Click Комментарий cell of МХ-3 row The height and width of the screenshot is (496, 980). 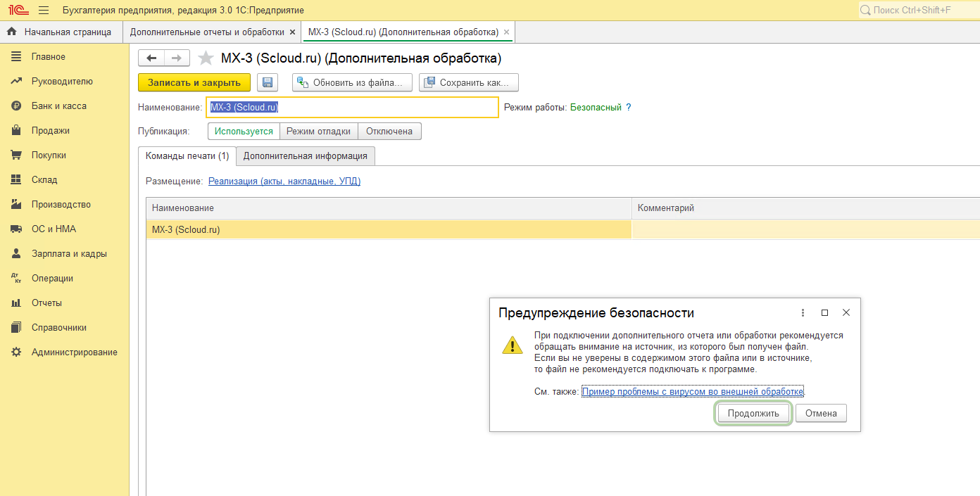806,229
